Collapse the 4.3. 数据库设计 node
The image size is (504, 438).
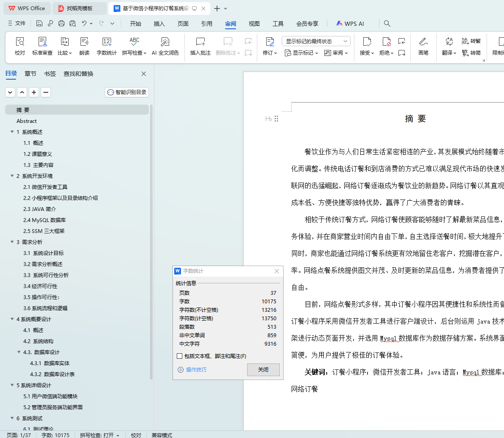coord(19,352)
